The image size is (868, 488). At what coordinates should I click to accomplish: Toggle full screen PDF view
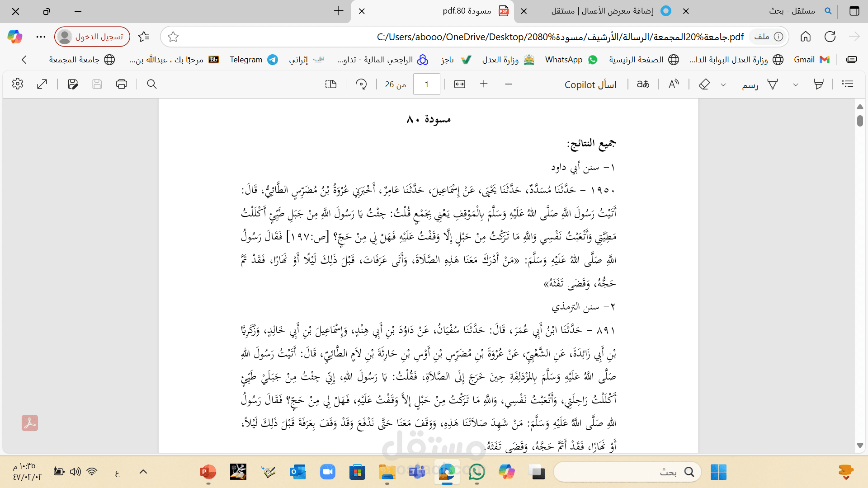click(x=42, y=84)
